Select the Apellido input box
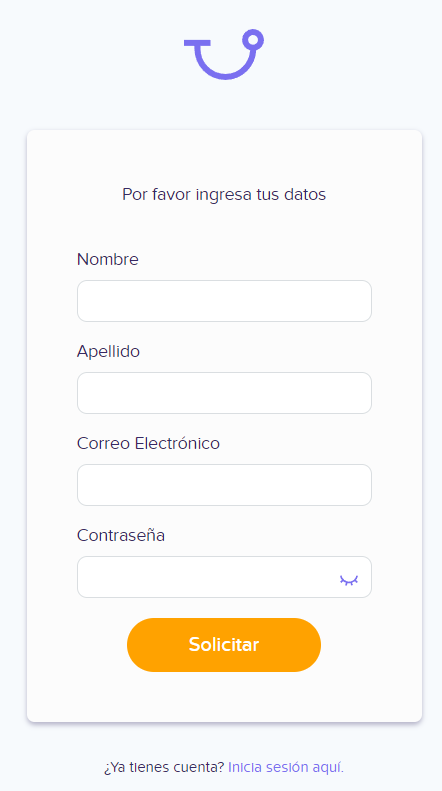Viewport: 442px width, 791px height. 224,393
